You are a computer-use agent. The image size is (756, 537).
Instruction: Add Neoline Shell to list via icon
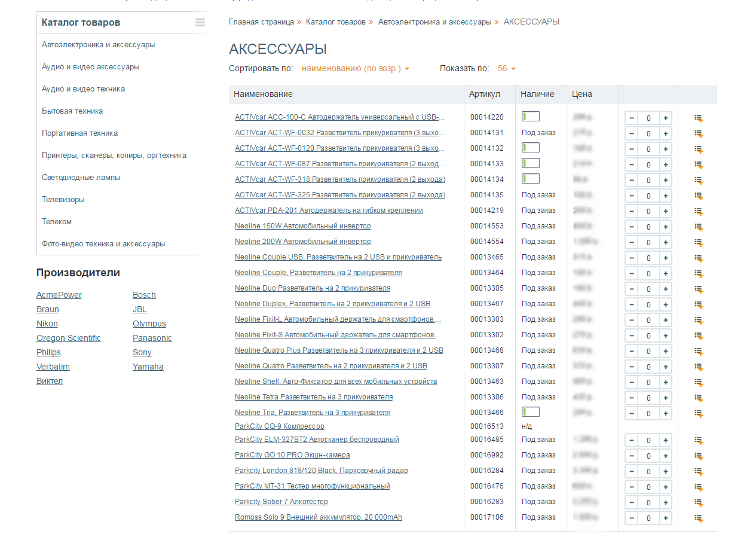point(699,383)
